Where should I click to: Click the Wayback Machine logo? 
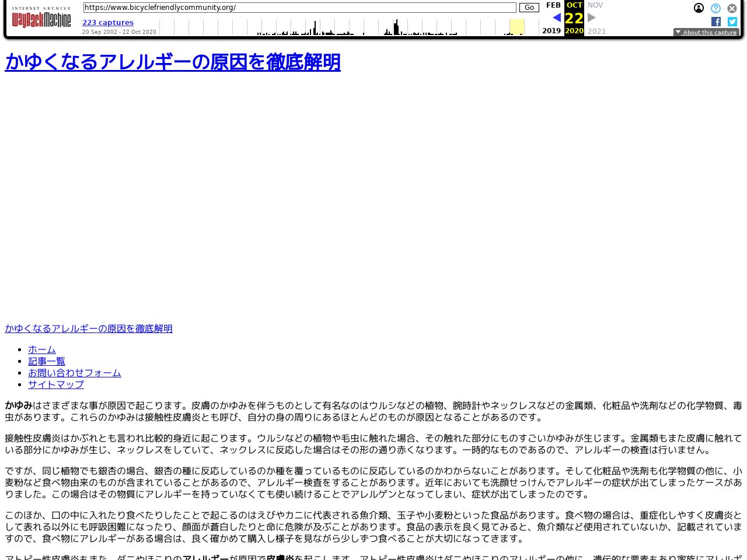pos(41,19)
